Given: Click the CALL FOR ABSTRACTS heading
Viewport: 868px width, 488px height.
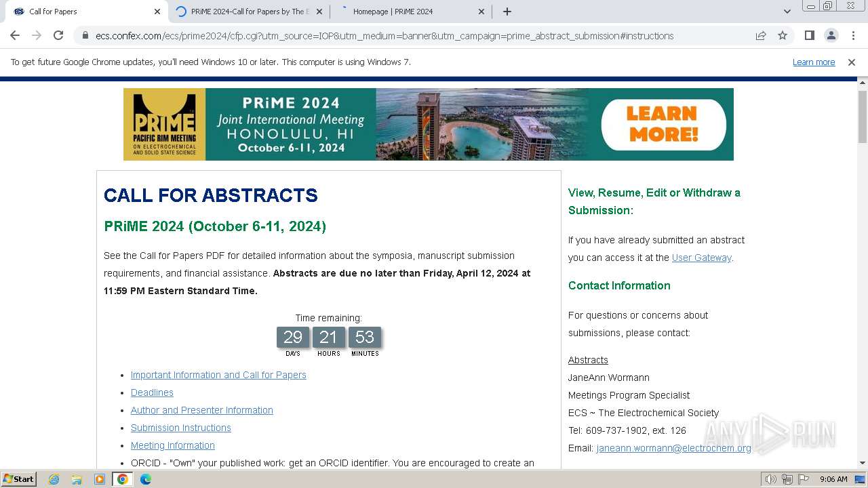Looking at the screenshot, I should pos(211,195).
